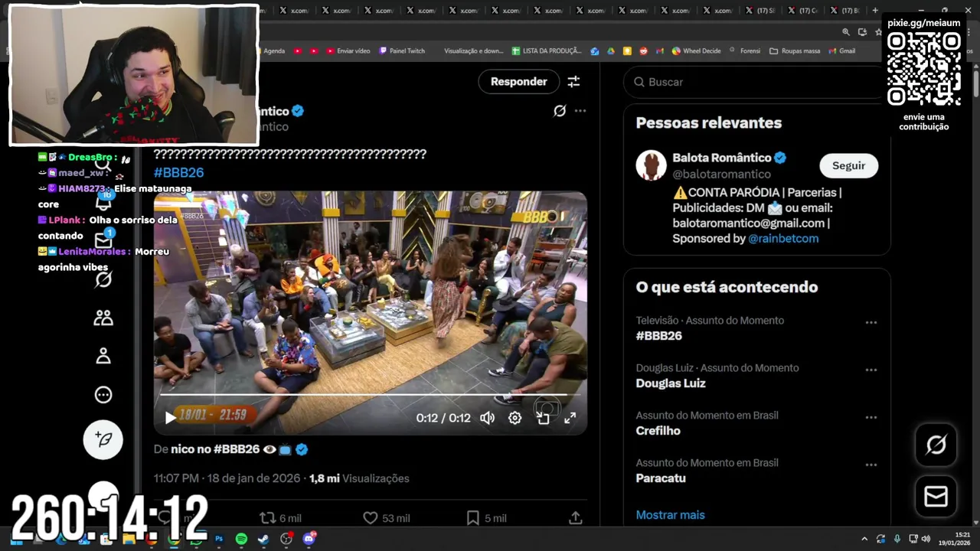
Task: Click the Responder button
Action: click(518, 82)
